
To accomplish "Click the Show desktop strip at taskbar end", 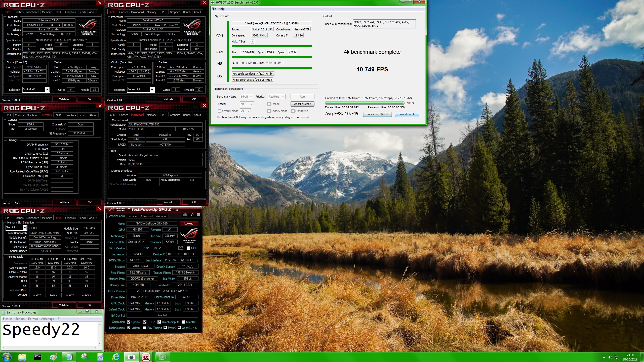I will pyautogui.click(x=642, y=357).
